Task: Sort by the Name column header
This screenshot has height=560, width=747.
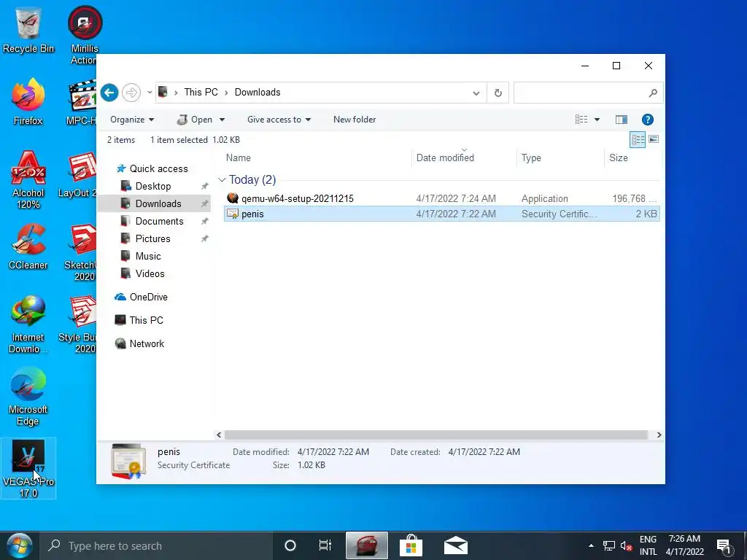Action: tap(239, 157)
